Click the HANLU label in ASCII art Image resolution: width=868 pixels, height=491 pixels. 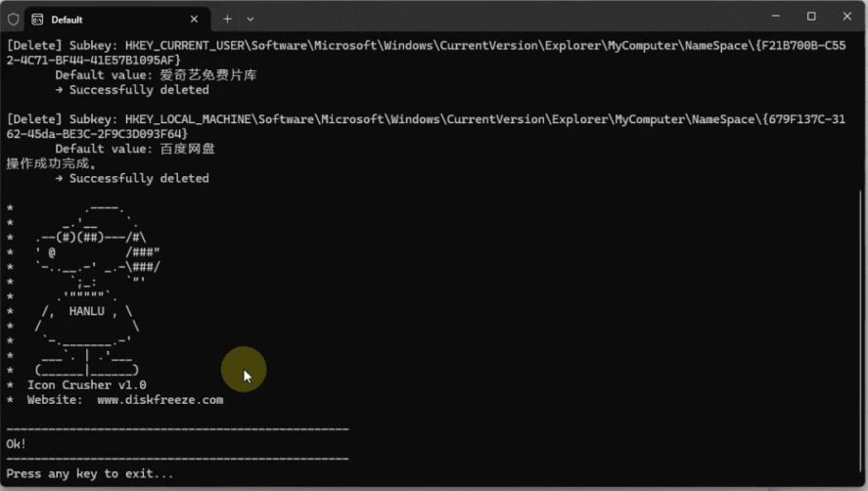coord(93,311)
